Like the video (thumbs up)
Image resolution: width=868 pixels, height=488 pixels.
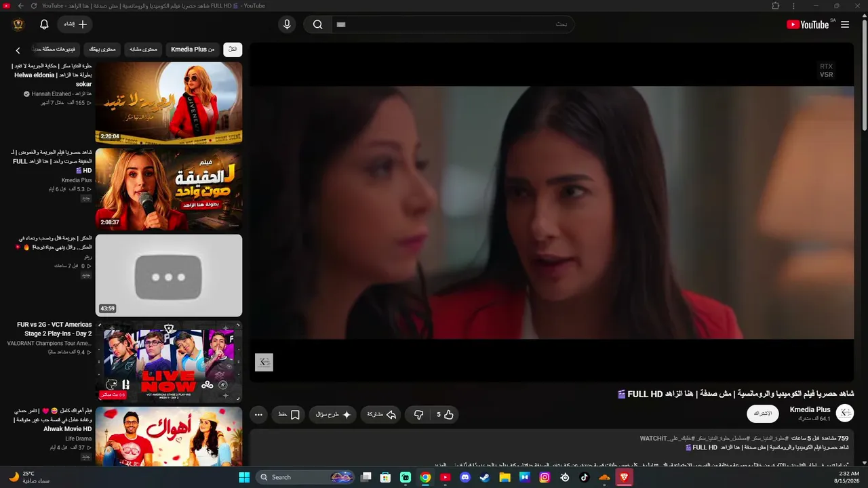pyautogui.click(x=446, y=415)
